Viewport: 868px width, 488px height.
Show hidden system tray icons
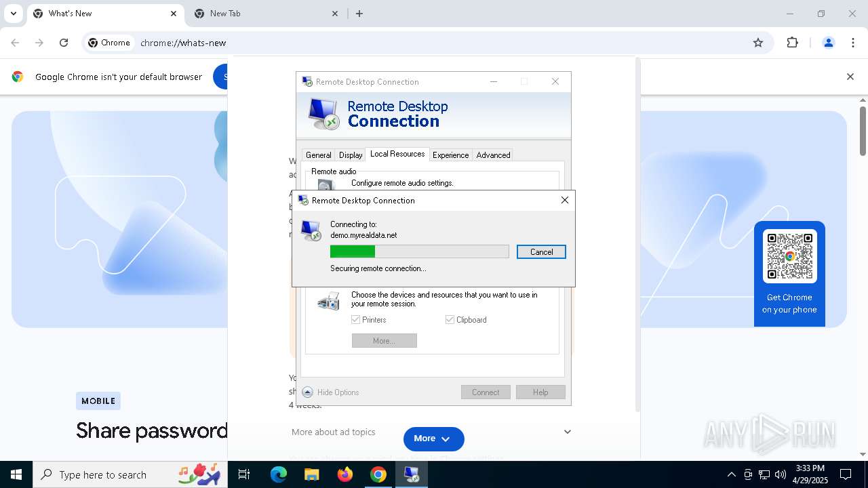[731, 474]
